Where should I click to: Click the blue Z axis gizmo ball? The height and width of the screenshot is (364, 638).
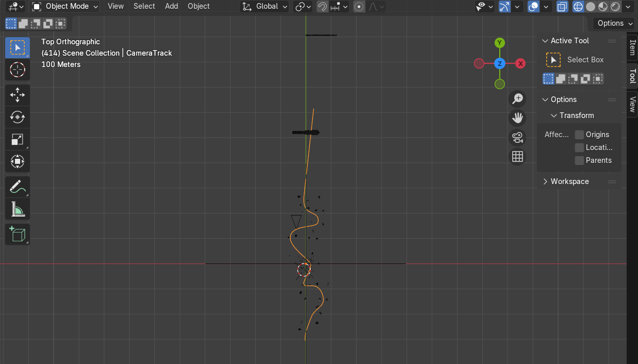click(500, 63)
